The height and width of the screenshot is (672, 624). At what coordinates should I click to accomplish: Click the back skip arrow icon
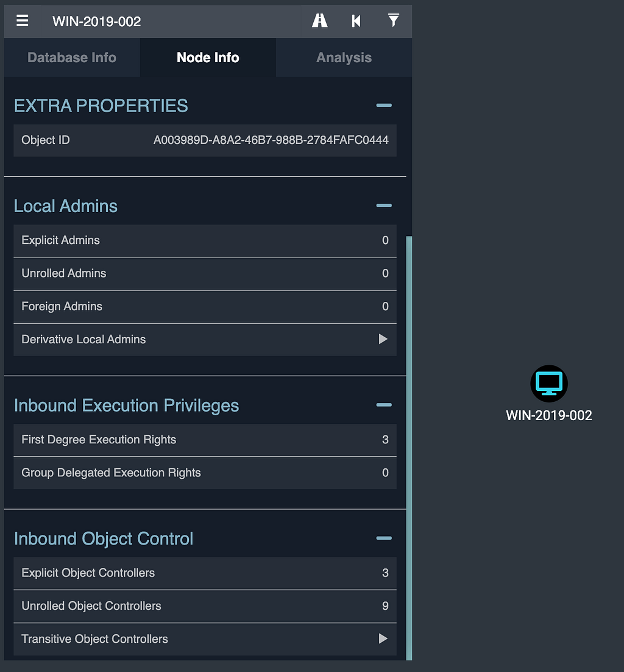click(356, 21)
